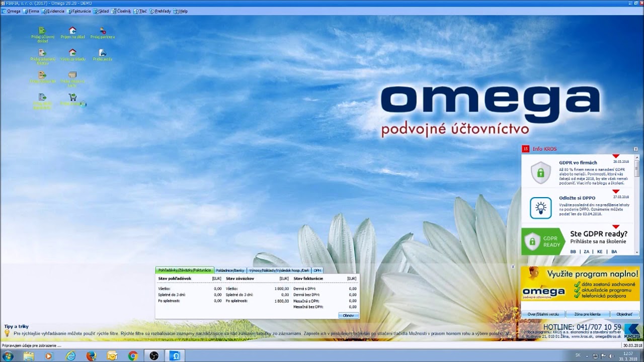Click ZA city link in GDPR banner
The height and width of the screenshot is (362, 644).
(x=587, y=251)
